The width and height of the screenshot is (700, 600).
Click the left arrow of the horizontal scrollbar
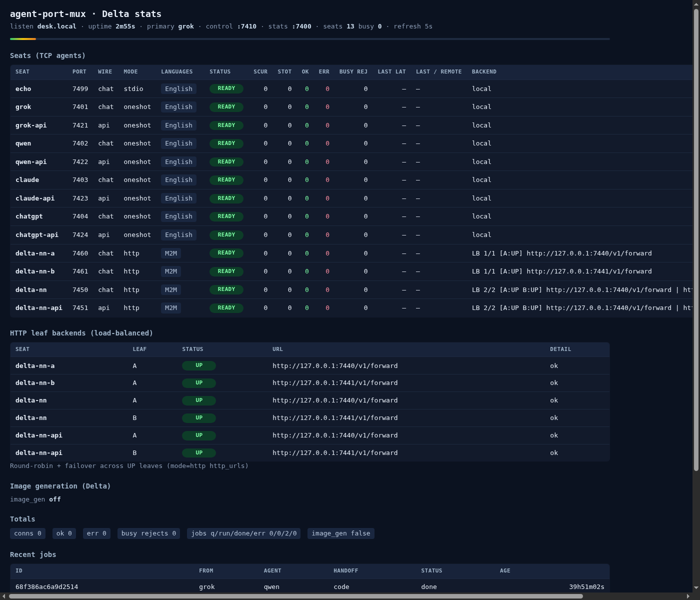pos(3,596)
